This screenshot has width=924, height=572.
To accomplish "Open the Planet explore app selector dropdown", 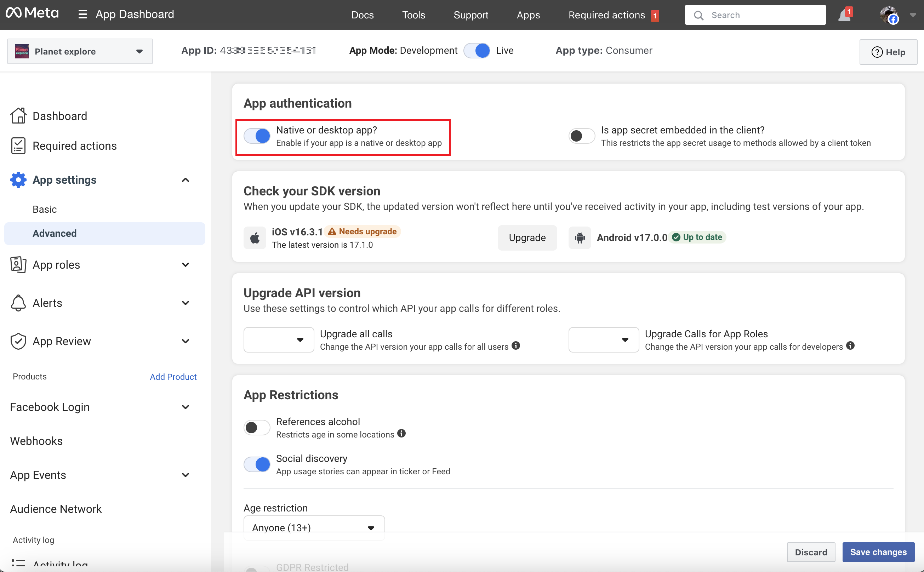I will coord(80,51).
